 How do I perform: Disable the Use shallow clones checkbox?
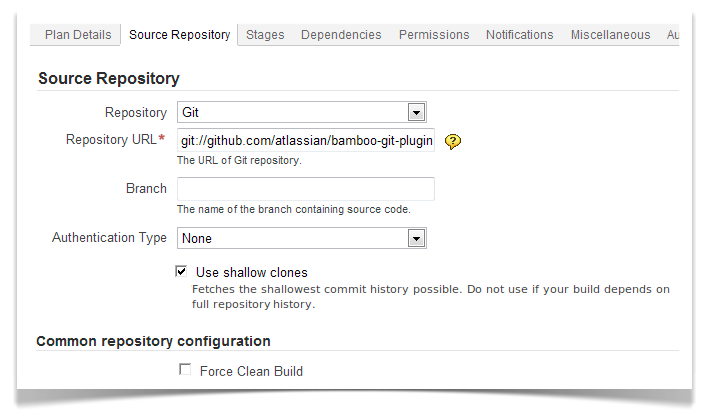181,271
